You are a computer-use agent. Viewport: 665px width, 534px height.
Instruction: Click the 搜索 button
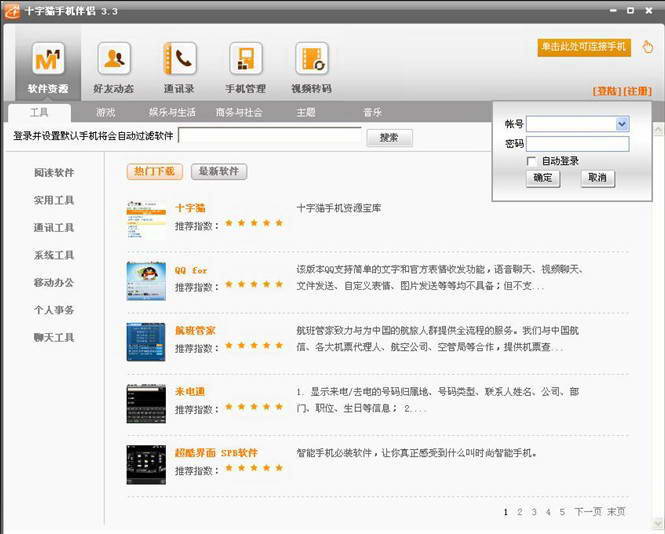389,137
